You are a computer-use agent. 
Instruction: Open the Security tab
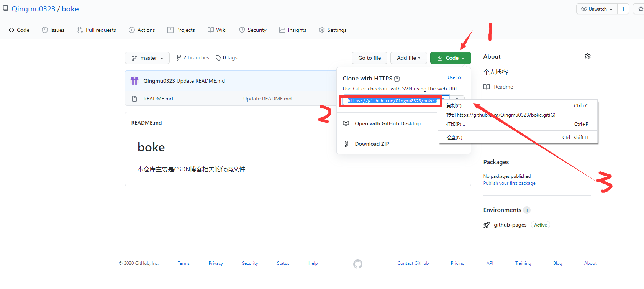point(253,30)
